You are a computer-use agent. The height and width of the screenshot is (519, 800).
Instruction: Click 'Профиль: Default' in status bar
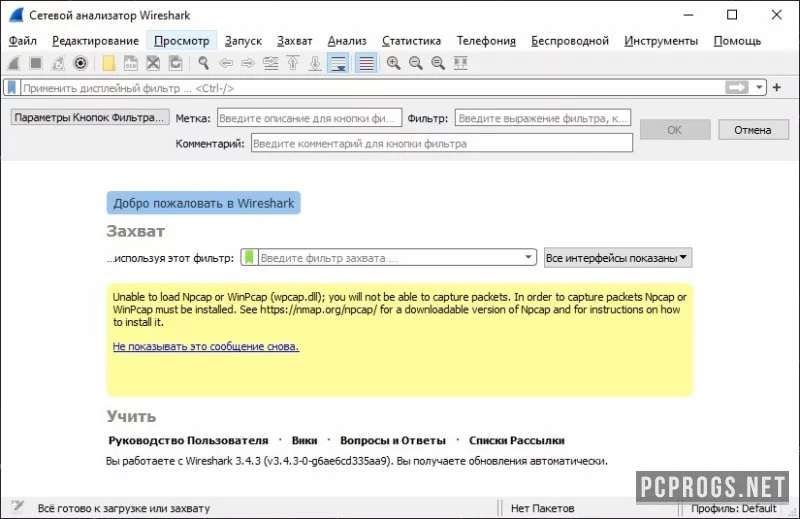(733, 508)
